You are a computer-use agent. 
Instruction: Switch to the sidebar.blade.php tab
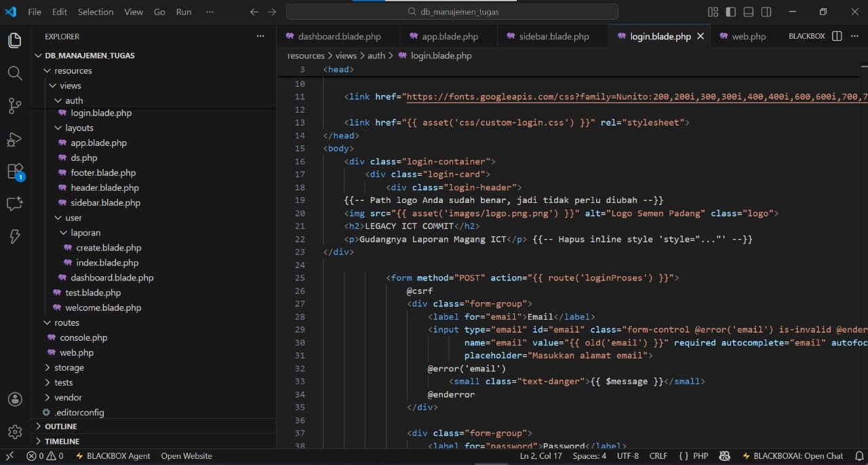click(x=553, y=37)
